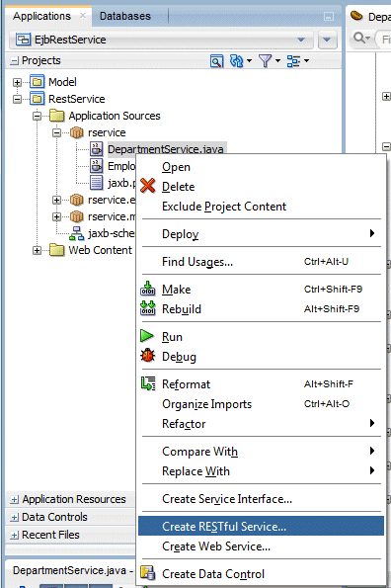
Task: Click the search magnifier in right panel
Action: pyautogui.click(x=360, y=38)
